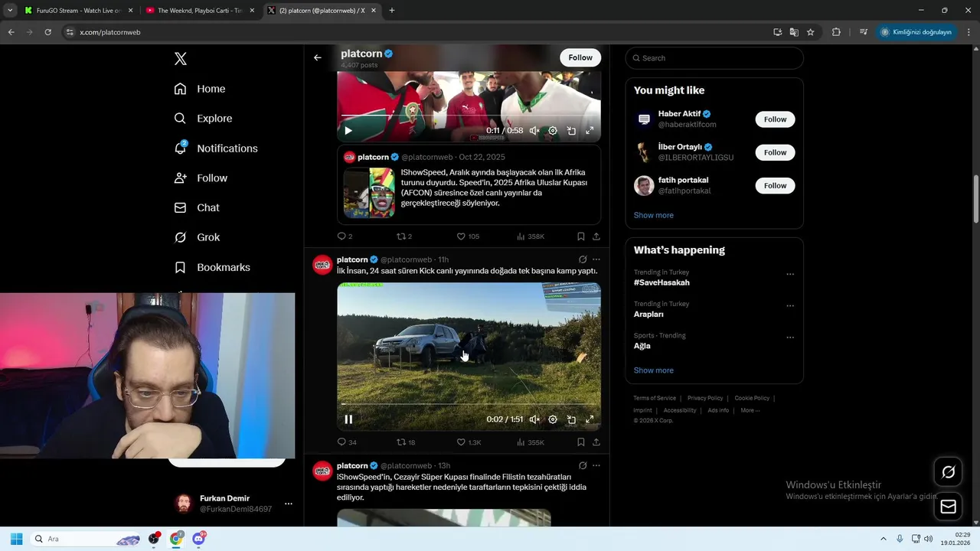Open settings gear on top video
This screenshot has height=551, width=980.
pyautogui.click(x=553, y=131)
